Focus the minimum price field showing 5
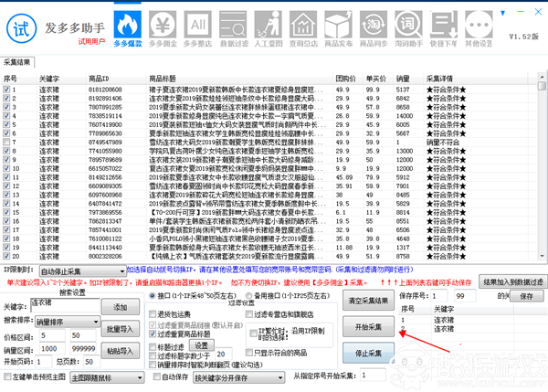The height and width of the screenshot is (392, 548). 52,335
